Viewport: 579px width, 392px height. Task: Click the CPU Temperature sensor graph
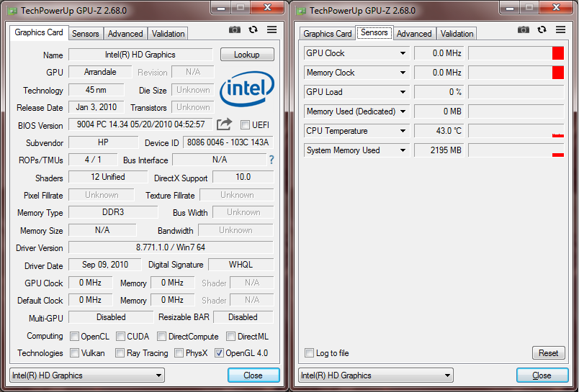[x=516, y=131]
